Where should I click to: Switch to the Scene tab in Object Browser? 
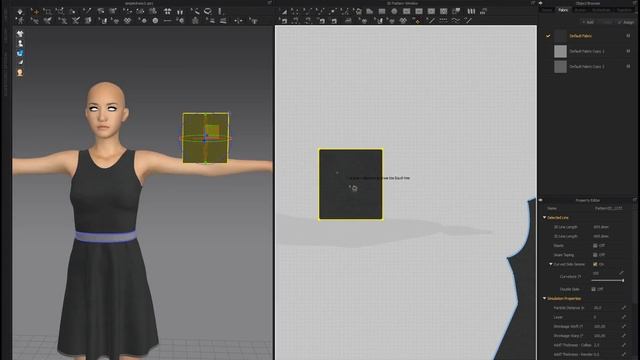tap(547, 10)
